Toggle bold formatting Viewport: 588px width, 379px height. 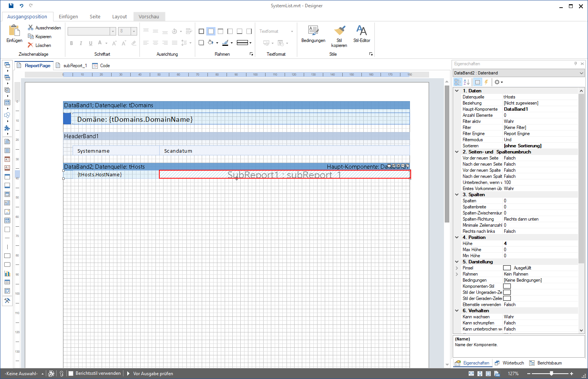pyautogui.click(x=71, y=43)
